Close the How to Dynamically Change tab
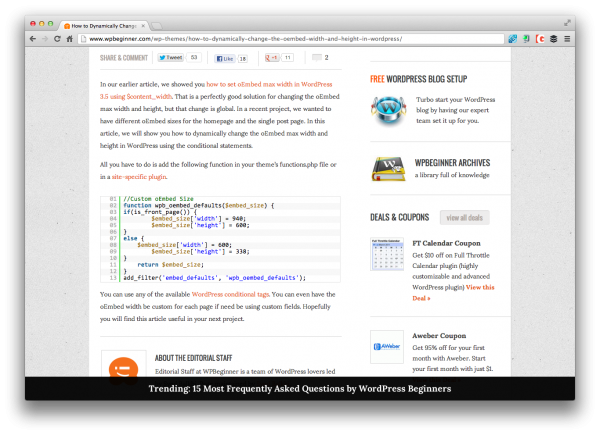600x435 pixels. tap(143, 26)
